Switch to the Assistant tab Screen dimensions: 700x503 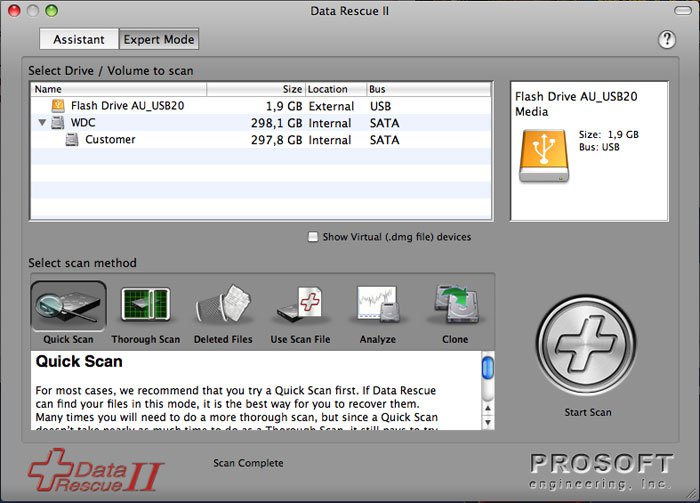point(78,40)
